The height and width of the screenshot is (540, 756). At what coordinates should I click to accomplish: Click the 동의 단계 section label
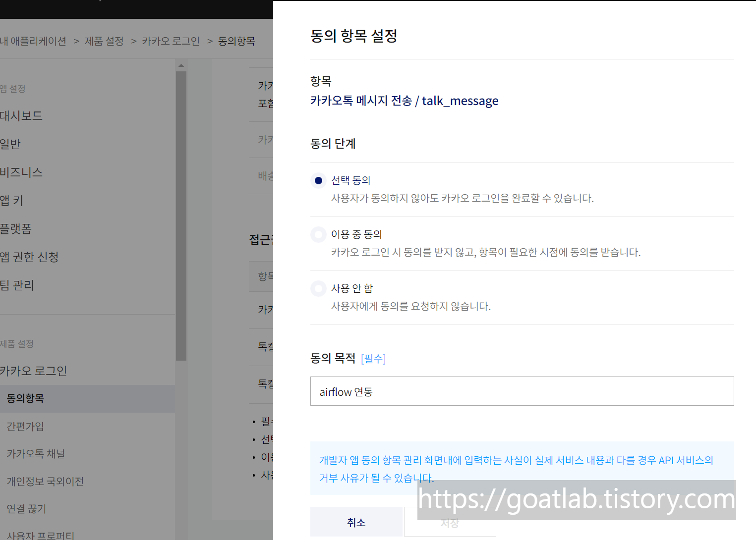333,144
